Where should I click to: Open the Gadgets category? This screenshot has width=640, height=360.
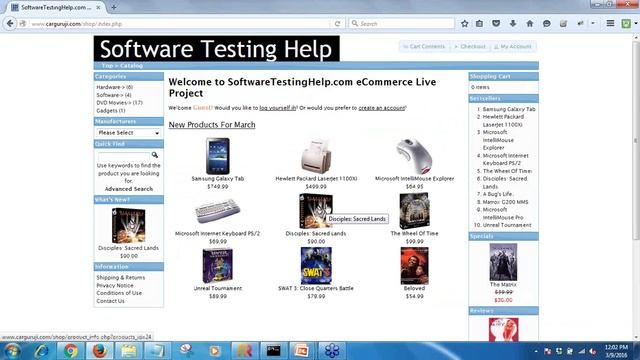click(107, 111)
